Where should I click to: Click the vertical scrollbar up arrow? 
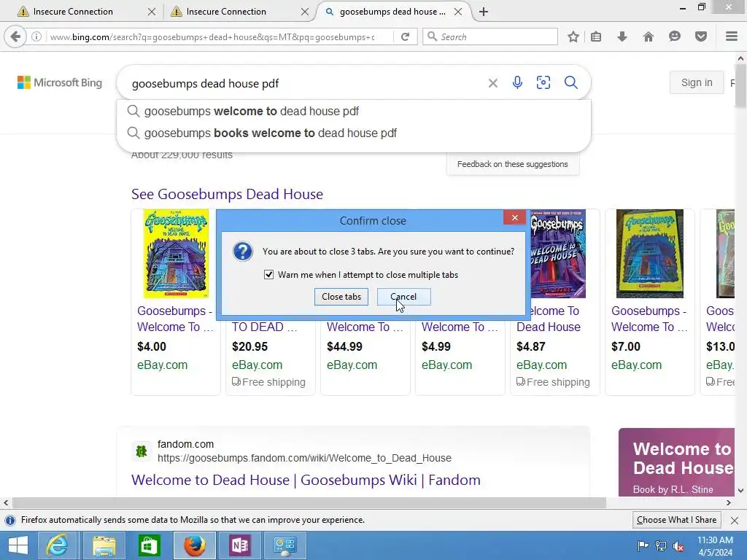[x=741, y=58]
